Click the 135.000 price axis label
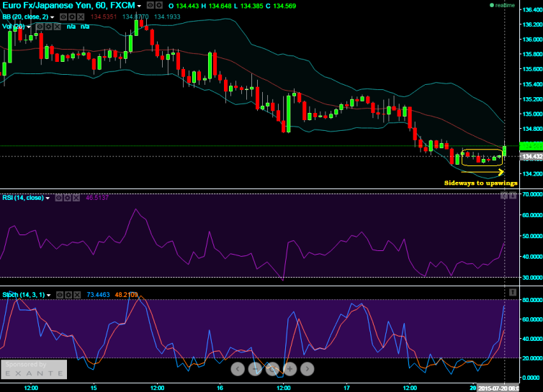543x392 pixels. point(532,114)
